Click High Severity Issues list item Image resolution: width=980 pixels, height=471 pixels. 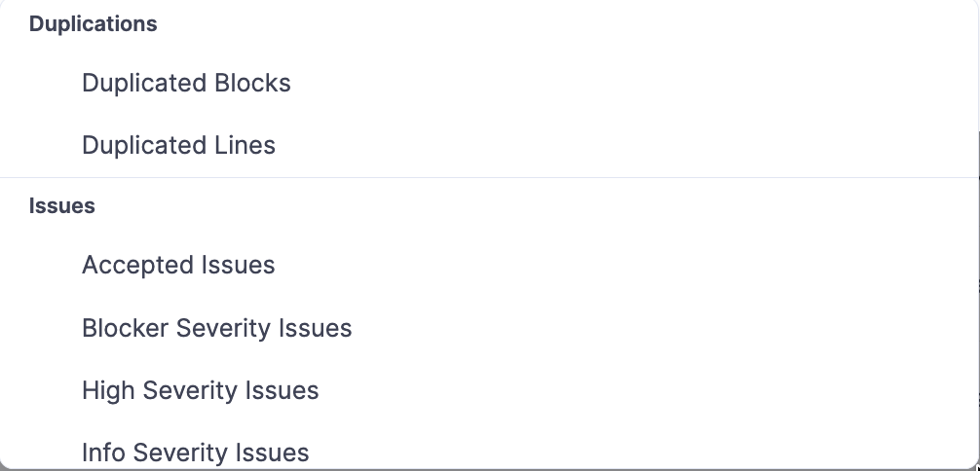click(x=200, y=390)
